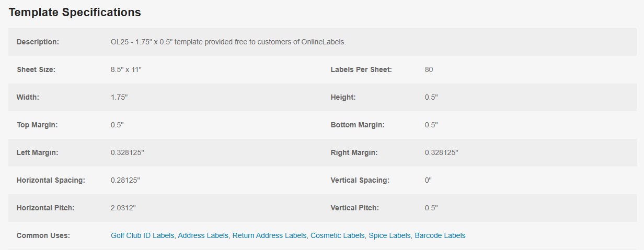Click the Horizontal Pitch value 2.0312"
Image resolution: width=644 pixels, height=250 pixels.
tap(123, 208)
